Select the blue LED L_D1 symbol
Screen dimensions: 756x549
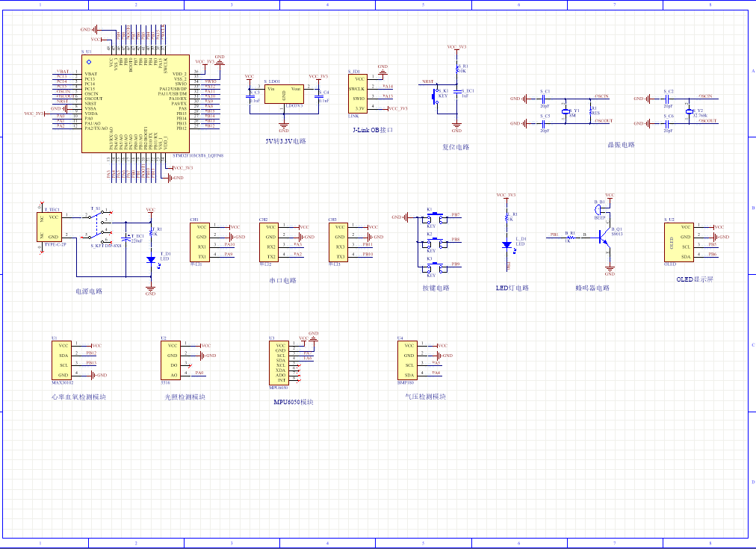click(507, 244)
